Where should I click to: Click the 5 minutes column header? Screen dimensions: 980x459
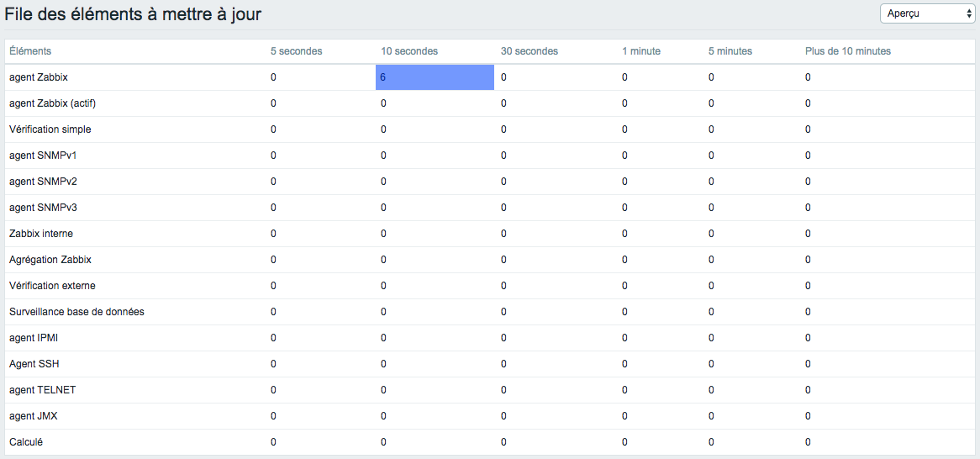(x=730, y=51)
